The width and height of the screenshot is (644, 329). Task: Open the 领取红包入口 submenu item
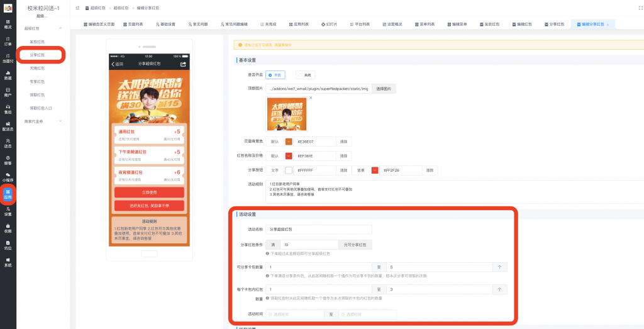tap(41, 108)
